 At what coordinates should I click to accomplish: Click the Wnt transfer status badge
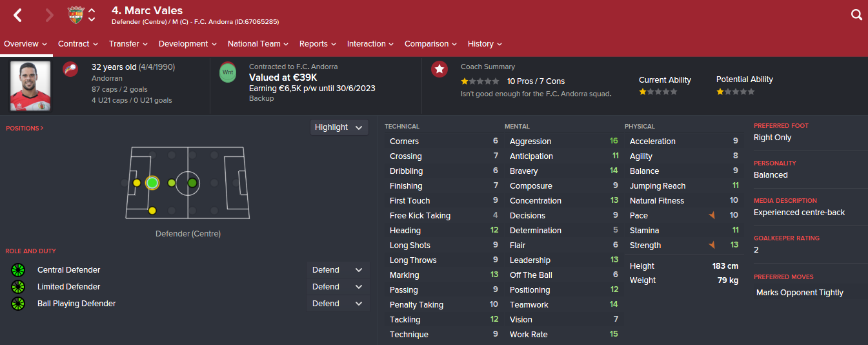228,72
